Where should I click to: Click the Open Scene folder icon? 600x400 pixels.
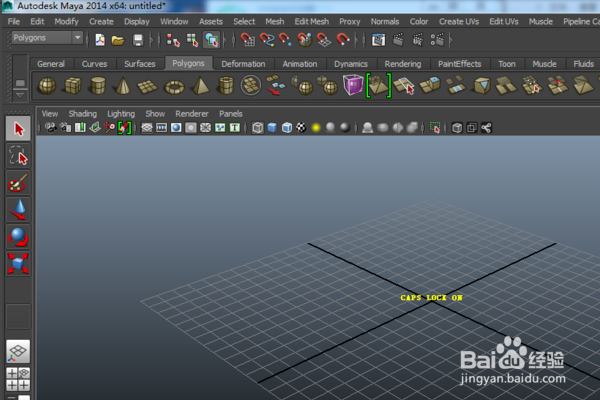118,40
